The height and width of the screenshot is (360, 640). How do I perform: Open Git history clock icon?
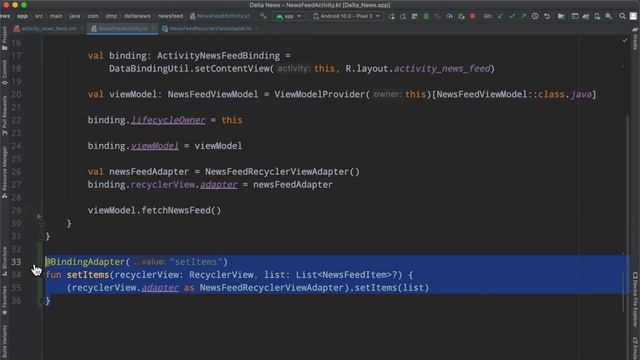pyautogui.click(x=535, y=16)
